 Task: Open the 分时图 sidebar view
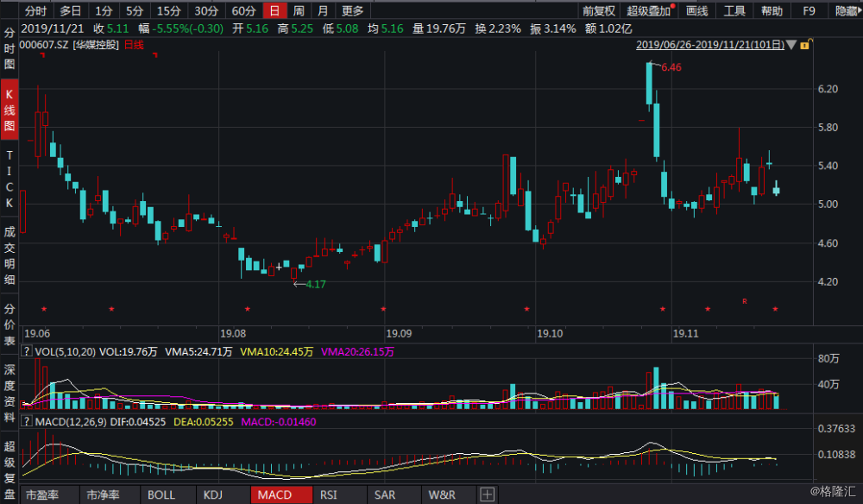pyautogui.click(x=9, y=48)
